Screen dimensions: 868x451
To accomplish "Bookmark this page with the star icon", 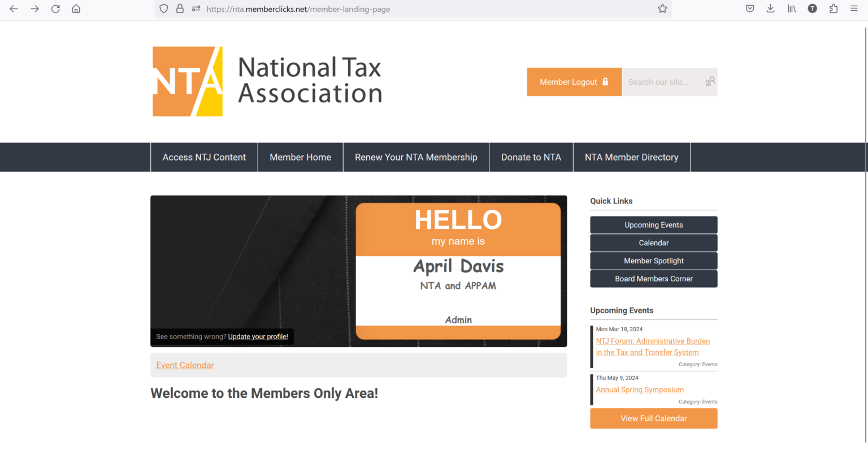I will tap(662, 8).
